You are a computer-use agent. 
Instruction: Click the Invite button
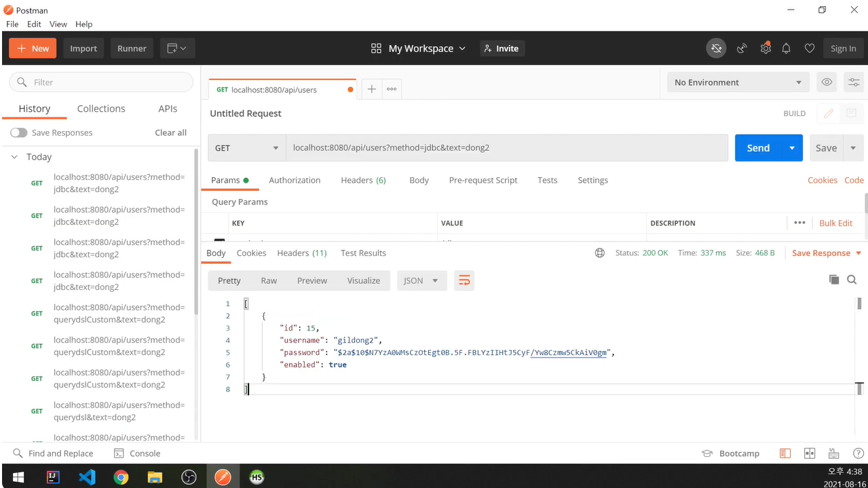coord(503,48)
